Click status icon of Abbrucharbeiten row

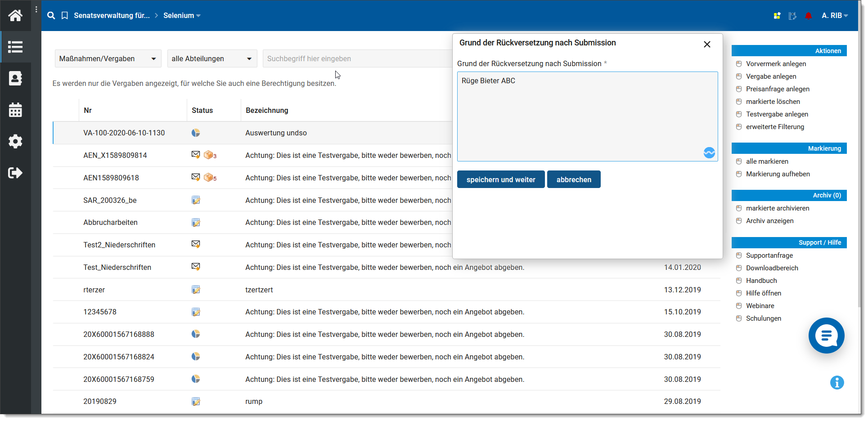point(196,223)
